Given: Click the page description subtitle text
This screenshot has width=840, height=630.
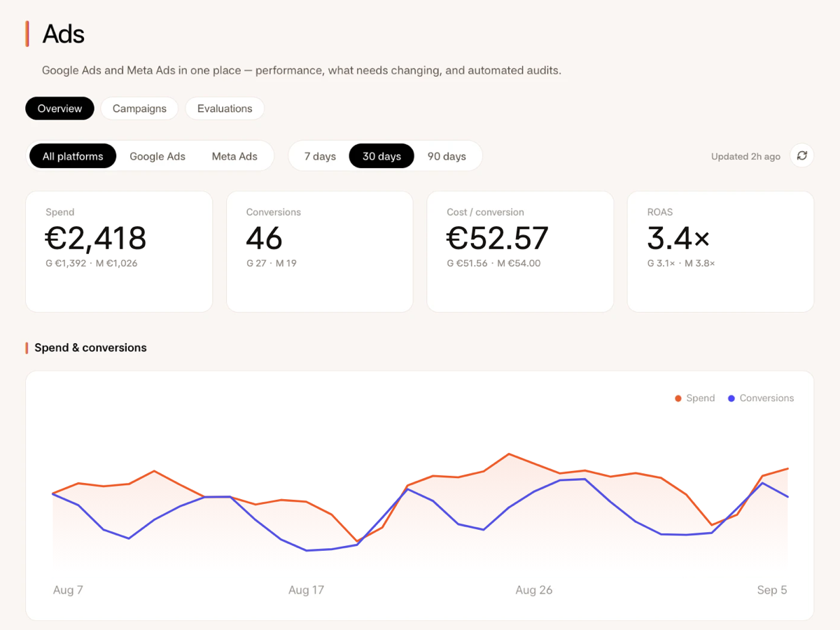Looking at the screenshot, I should click(302, 71).
